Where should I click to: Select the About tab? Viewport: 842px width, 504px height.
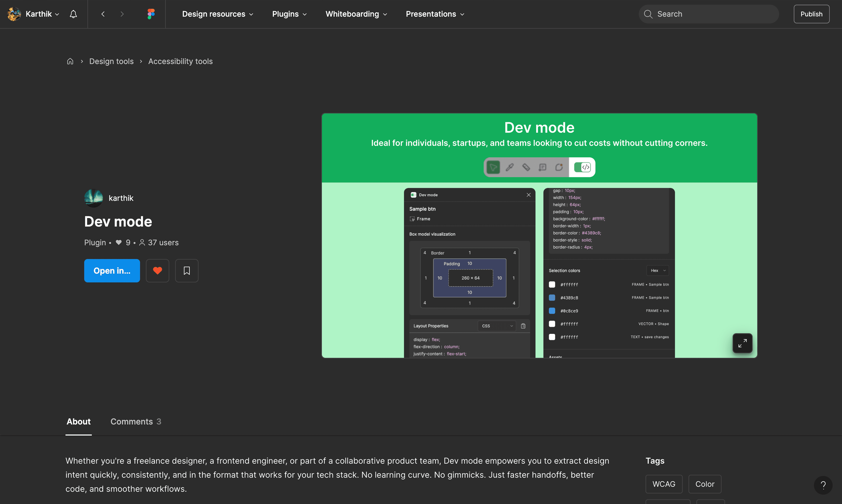[x=78, y=421]
